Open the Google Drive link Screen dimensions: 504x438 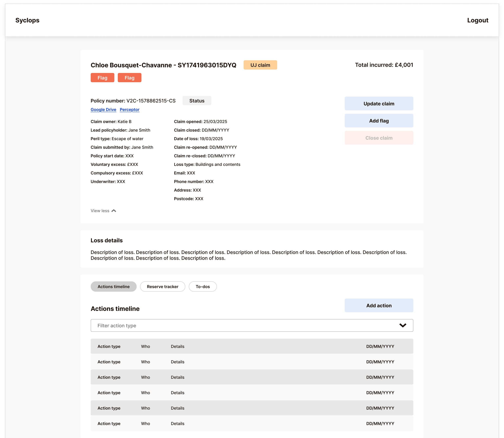(x=103, y=109)
